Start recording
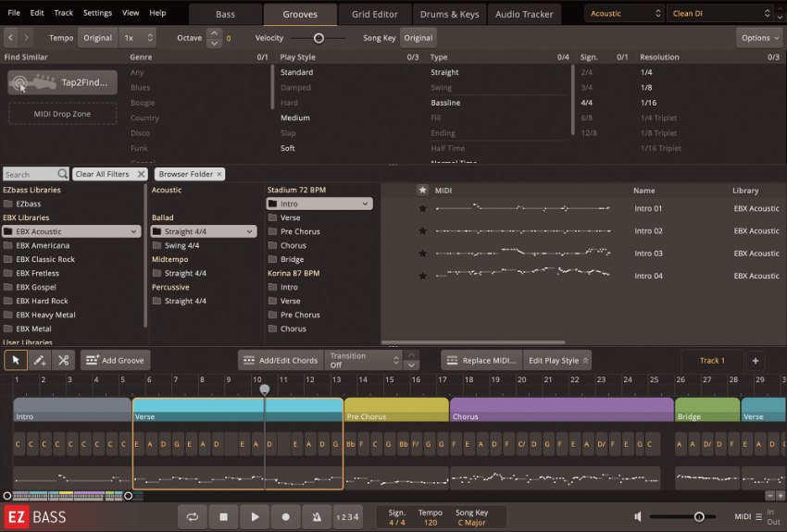 [x=285, y=516]
